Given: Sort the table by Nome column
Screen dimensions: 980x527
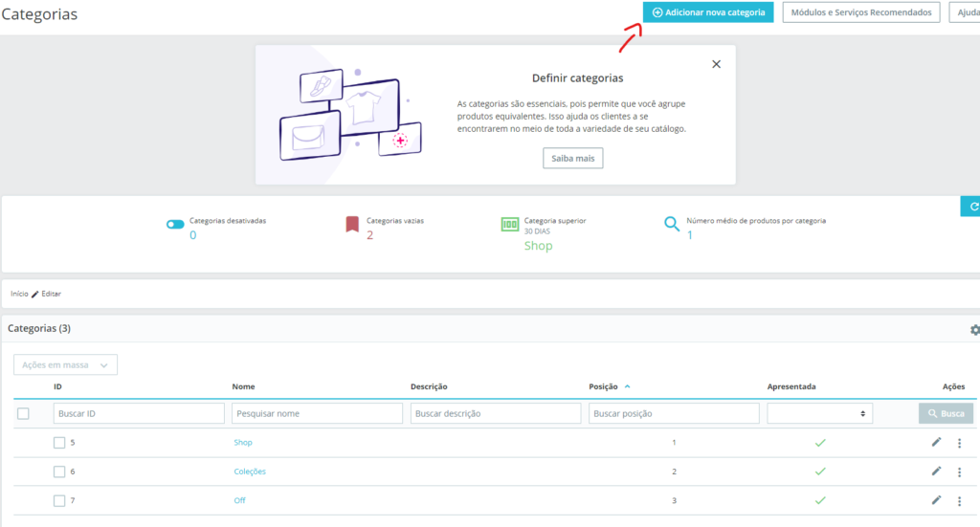Looking at the screenshot, I should tap(243, 386).
